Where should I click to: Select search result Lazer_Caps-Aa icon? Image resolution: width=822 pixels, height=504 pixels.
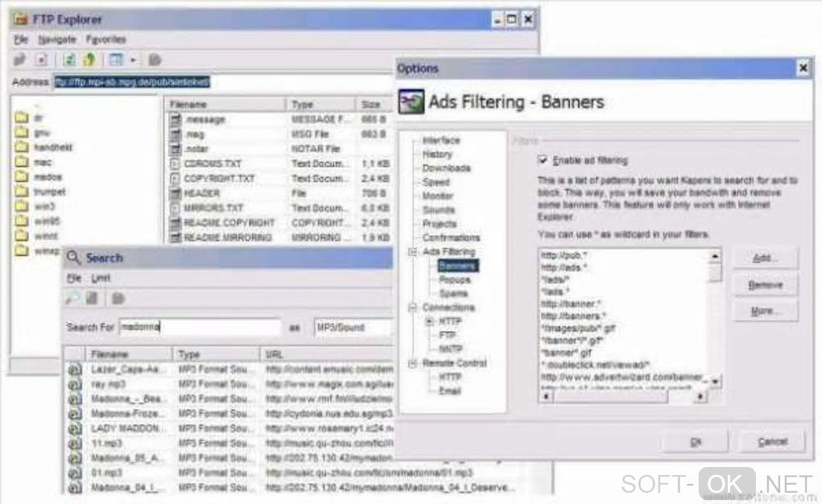tap(75, 370)
